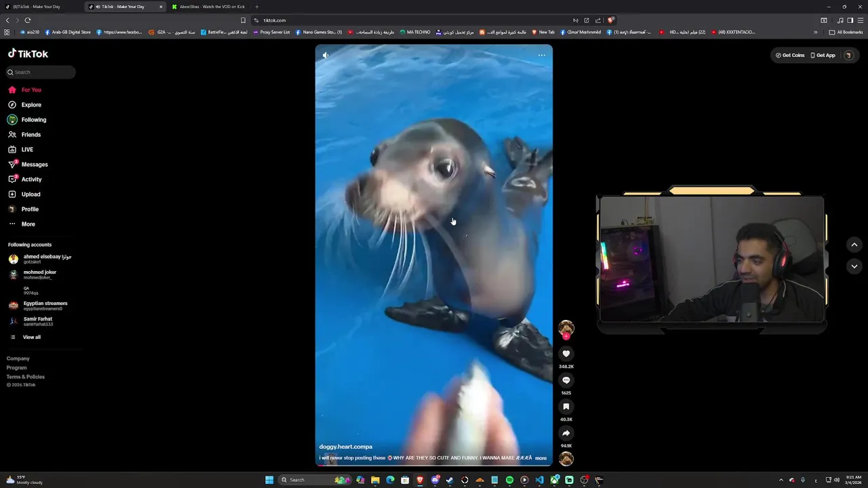Open LIVE section

tap(21, 149)
